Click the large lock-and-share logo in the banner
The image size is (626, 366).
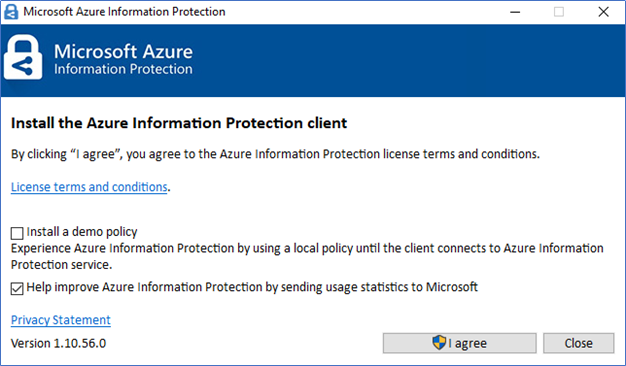[23, 57]
